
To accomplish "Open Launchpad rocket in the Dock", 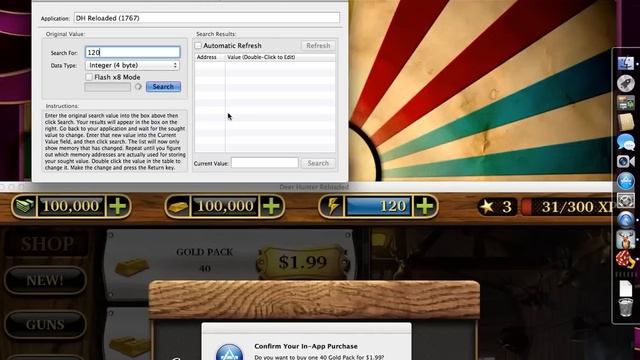I will pyautogui.click(x=626, y=83).
